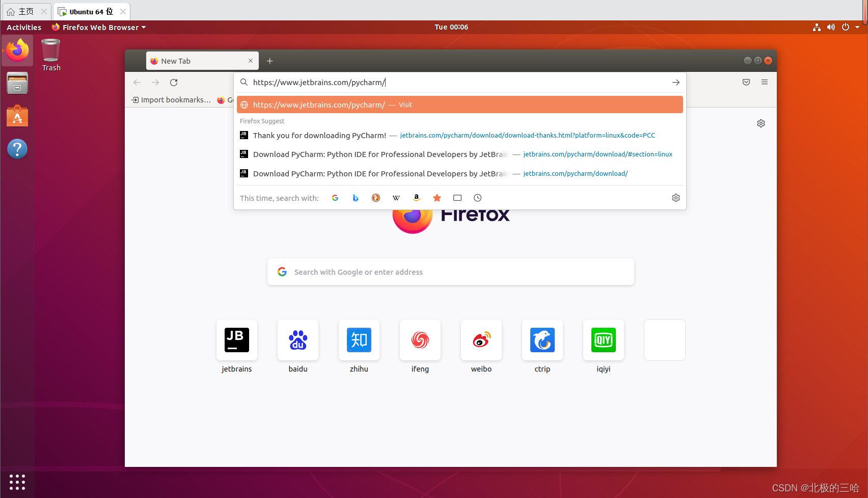
Task: Switch to the New Tab browser tab
Action: (x=202, y=61)
